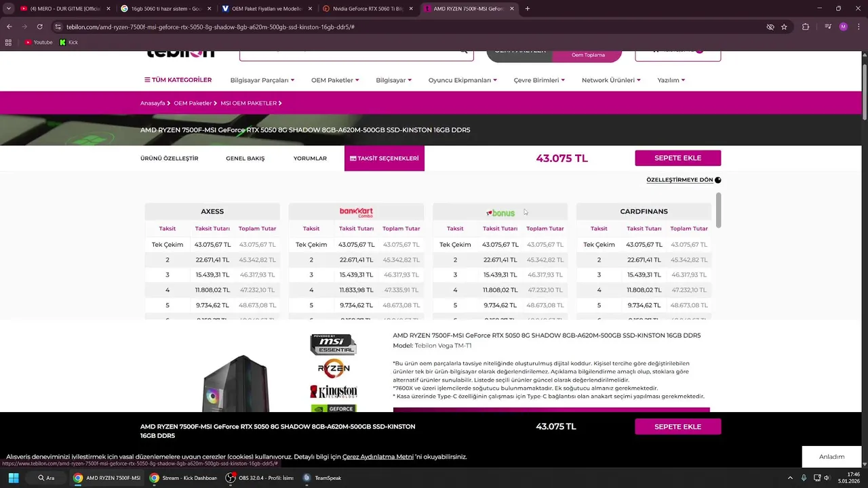The image size is (868, 488).
Task: Open MSI OEM PAKETLER breadcrumb
Action: tap(248, 103)
